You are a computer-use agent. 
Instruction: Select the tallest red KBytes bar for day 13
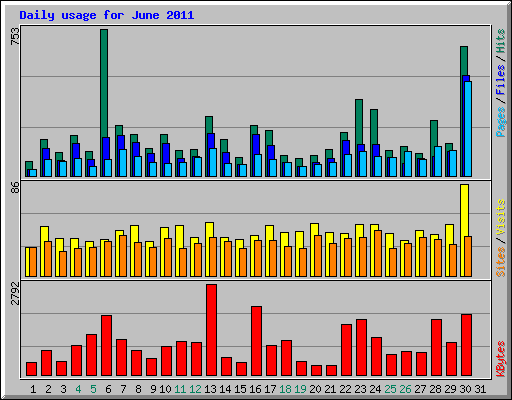211,330
